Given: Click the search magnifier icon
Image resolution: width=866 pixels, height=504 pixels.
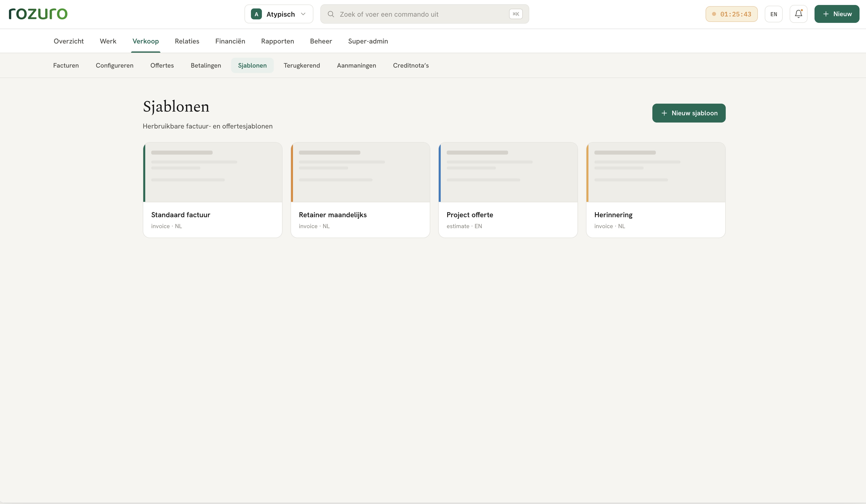Looking at the screenshot, I should point(331,14).
